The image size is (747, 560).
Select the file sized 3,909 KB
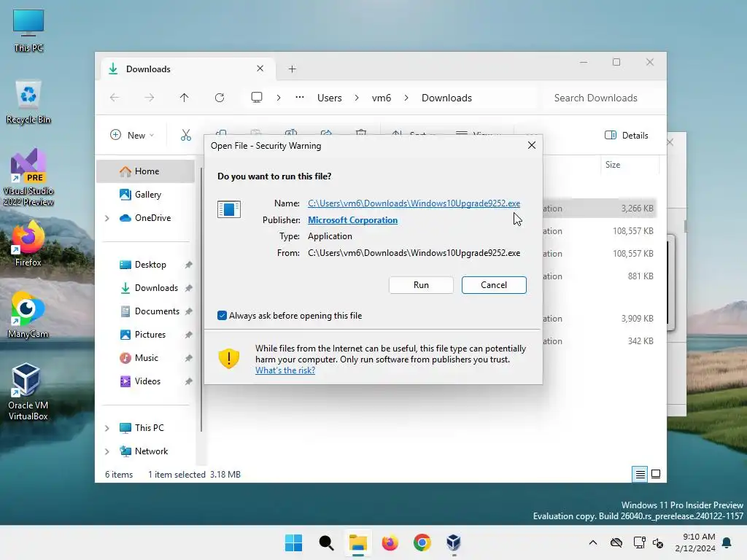[x=600, y=319]
